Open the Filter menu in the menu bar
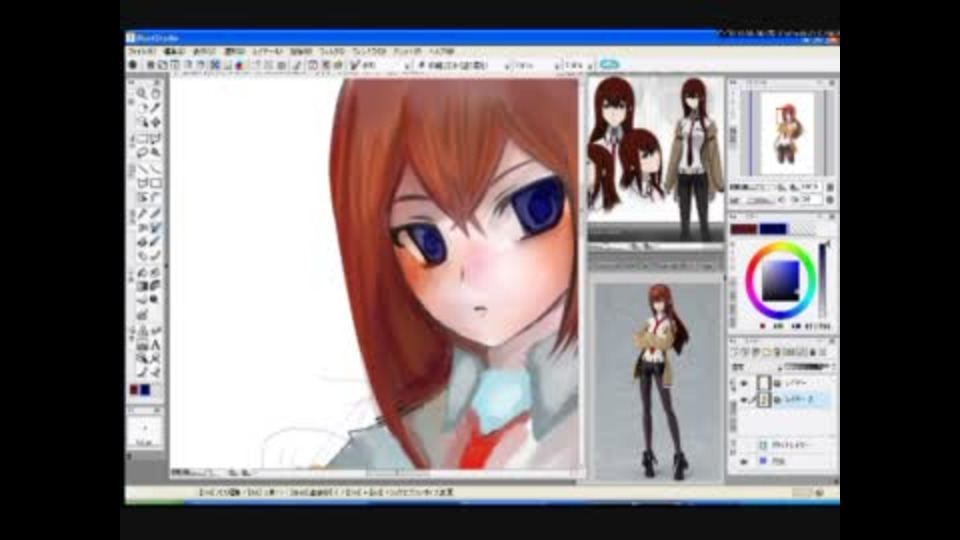This screenshot has height=540, width=960. coord(332,51)
